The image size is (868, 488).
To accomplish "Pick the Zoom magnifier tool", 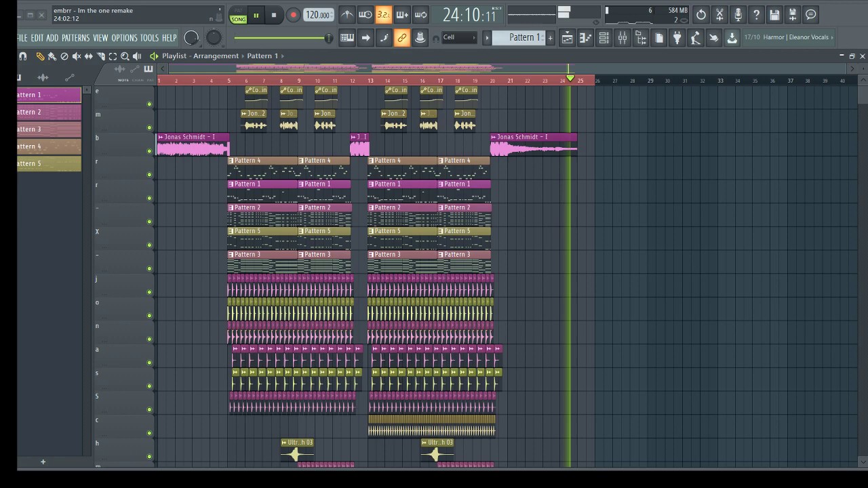I will pyautogui.click(x=125, y=56).
